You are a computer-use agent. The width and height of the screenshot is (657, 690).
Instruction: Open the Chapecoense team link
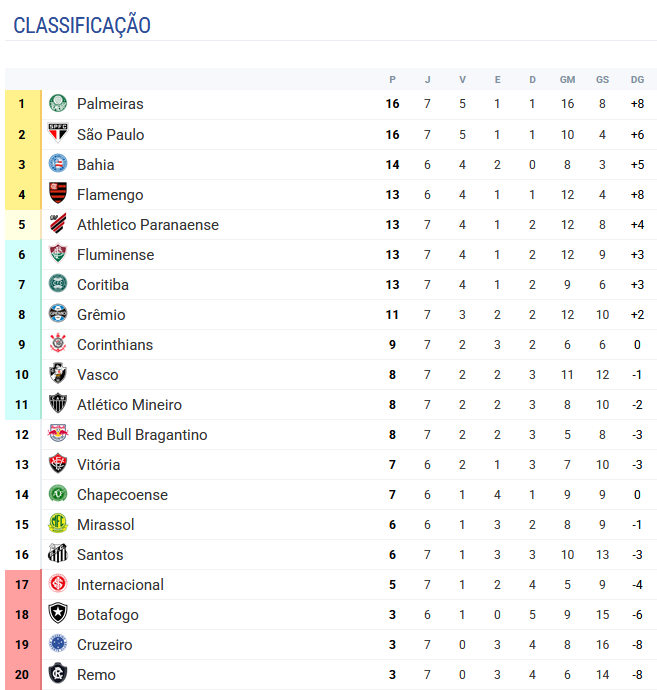[x=122, y=494]
